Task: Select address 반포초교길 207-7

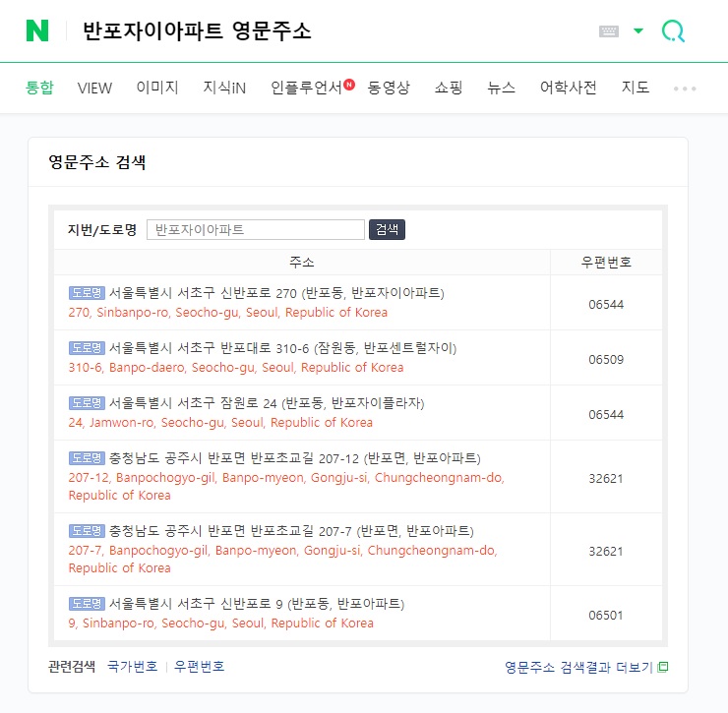Action: point(291,531)
